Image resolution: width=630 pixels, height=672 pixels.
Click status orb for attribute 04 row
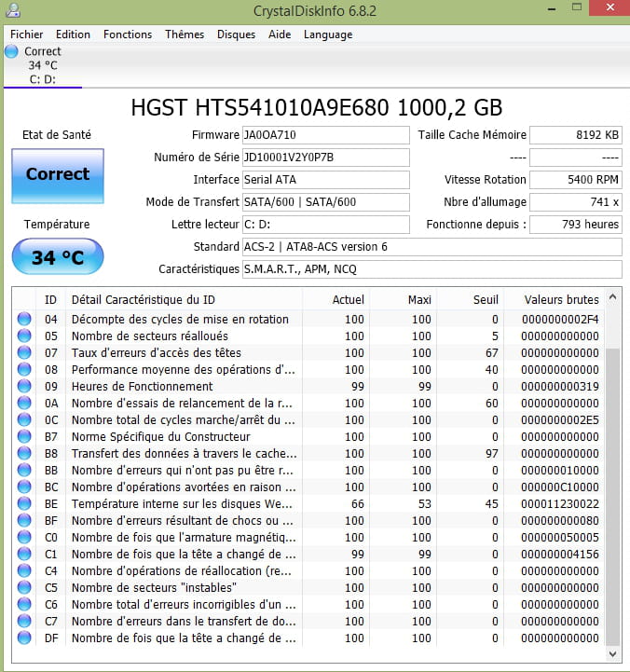pos(24,320)
